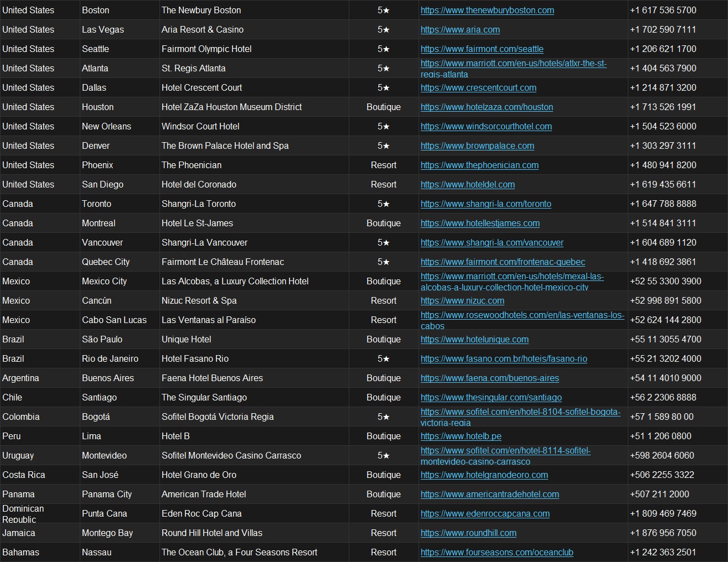Open the Sofitel Bogotá Victoria Regia link
Screen dimensions: 728x562
[520, 417]
